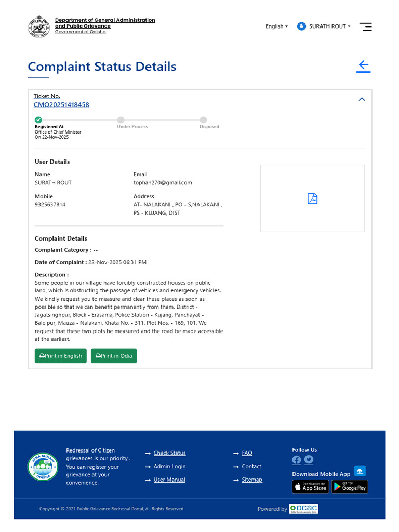The width and height of the screenshot is (399, 532).
Task: Click the back arrow icon
Action: pos(363,66)
